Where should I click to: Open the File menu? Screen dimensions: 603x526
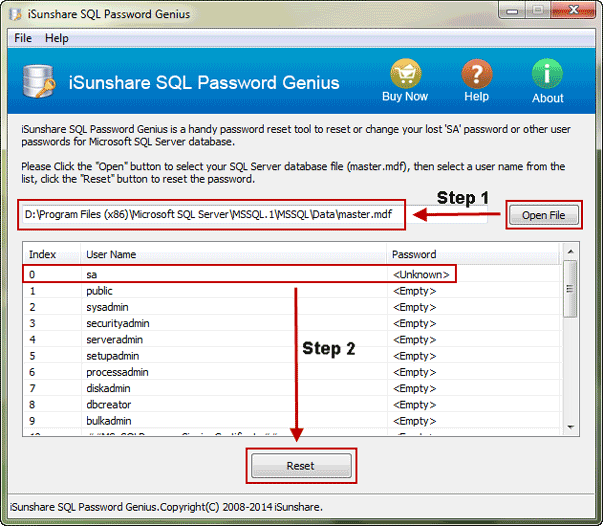[23, 38]
